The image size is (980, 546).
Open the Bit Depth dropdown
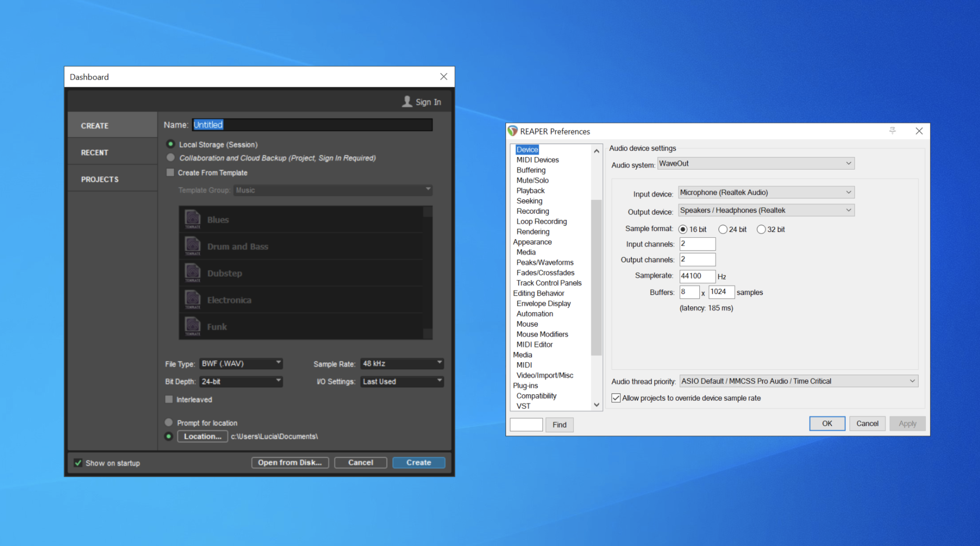point(241,381)
